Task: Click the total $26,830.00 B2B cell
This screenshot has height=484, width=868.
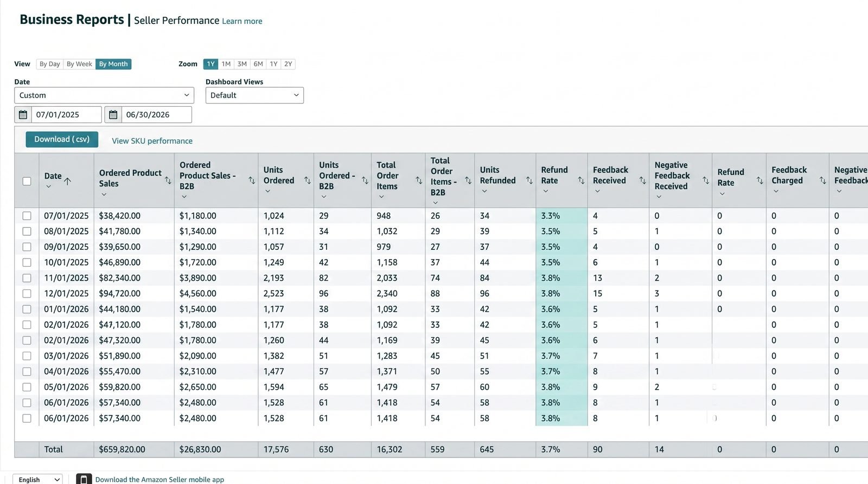Action: [200, 450]
